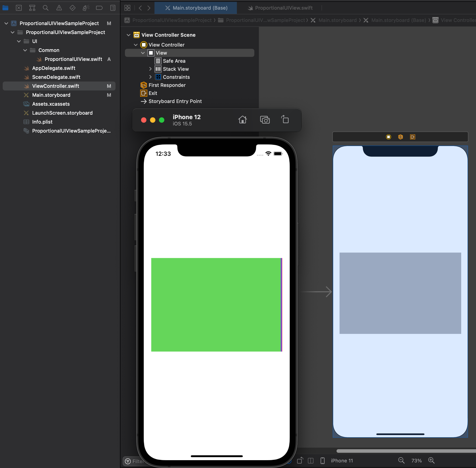Click the zoom in magnifier icon
The height and width of the screenshot is (468, 476).
[x=431, y=460]
